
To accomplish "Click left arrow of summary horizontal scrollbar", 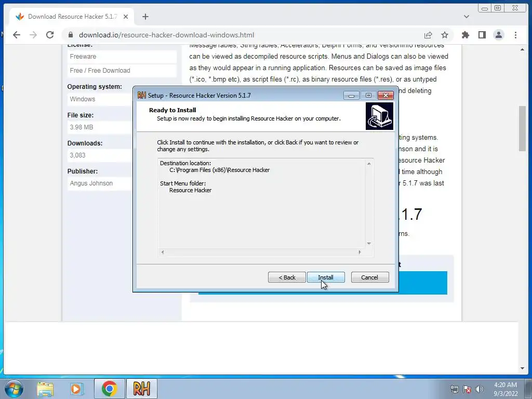I will pyautogui.click(x=163, y=252).
